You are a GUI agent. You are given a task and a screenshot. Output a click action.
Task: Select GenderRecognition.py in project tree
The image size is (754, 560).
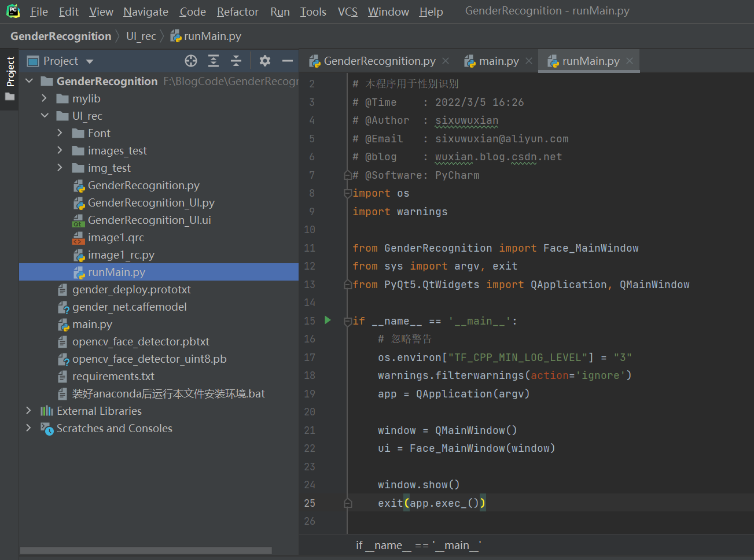[x=144, y=185]
